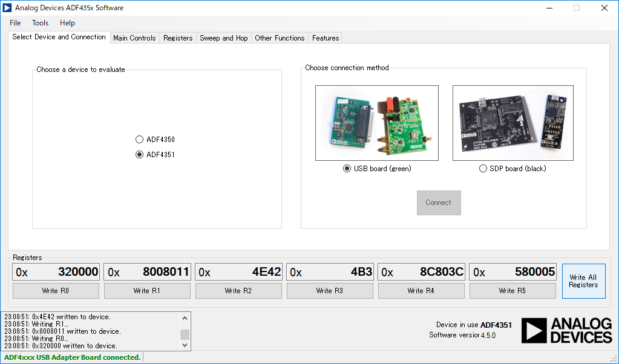Viewport: 619px width, 364px height.
Task: Click the black SDP board picture
Action: pos(513,123)
